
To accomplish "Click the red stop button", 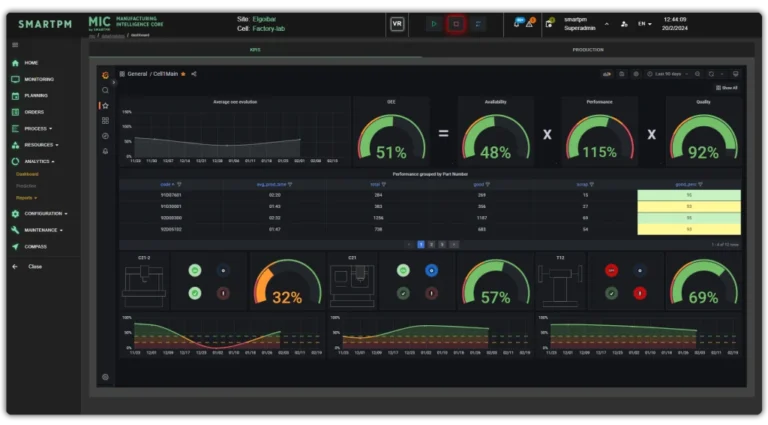I will point(456,24).
